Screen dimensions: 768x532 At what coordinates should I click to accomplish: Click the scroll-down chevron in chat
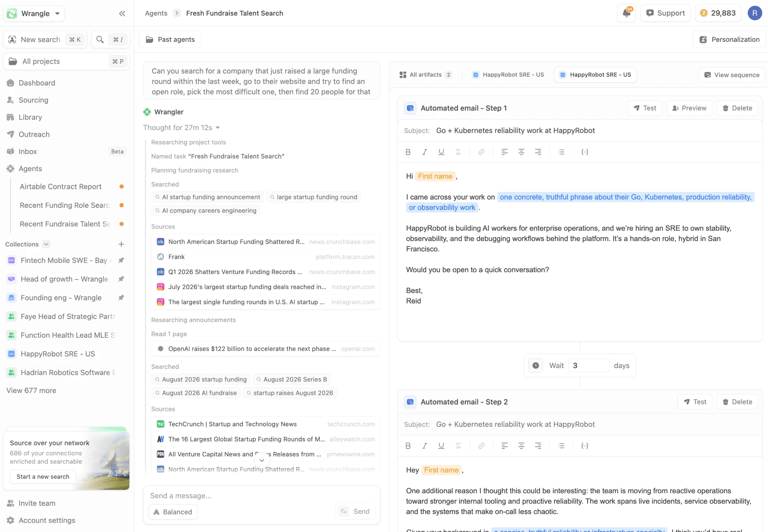coord(262,460)
